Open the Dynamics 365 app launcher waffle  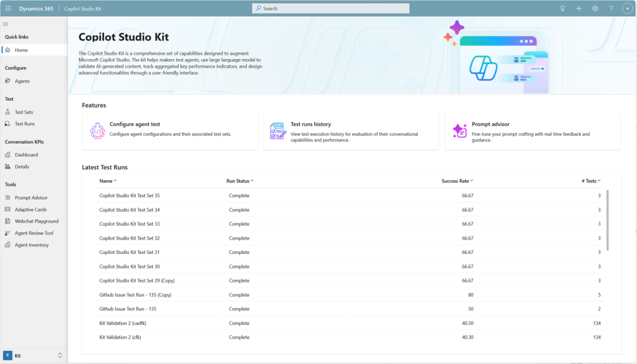[x=8, y=9]
